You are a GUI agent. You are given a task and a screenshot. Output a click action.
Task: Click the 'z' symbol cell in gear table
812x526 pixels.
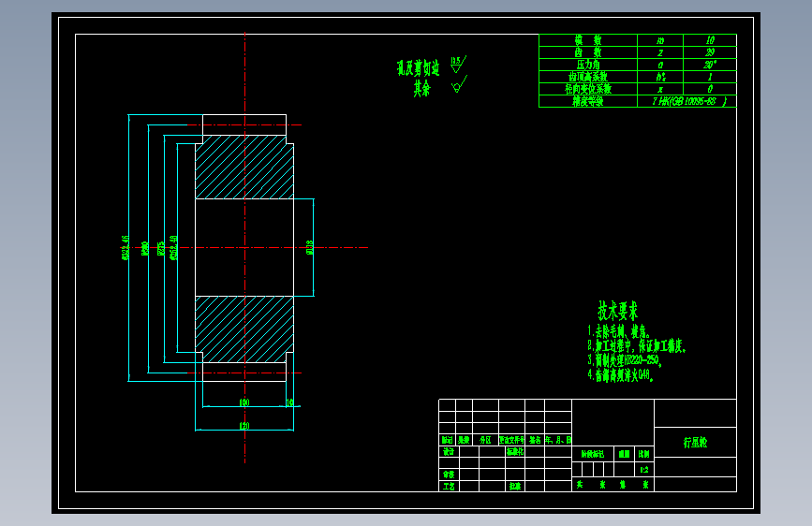pyautogui.click(x=660, y=52)
